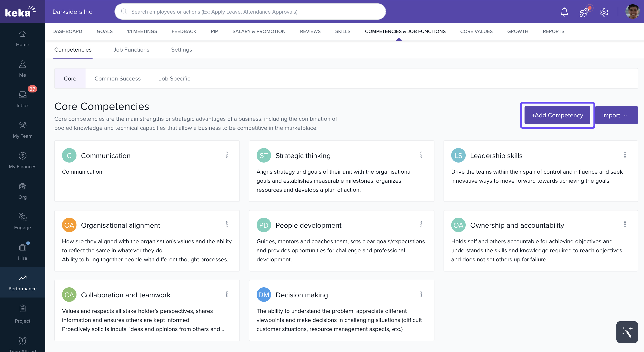
Task: Open the Strategic thinking competency
Action: pos(303,156)
